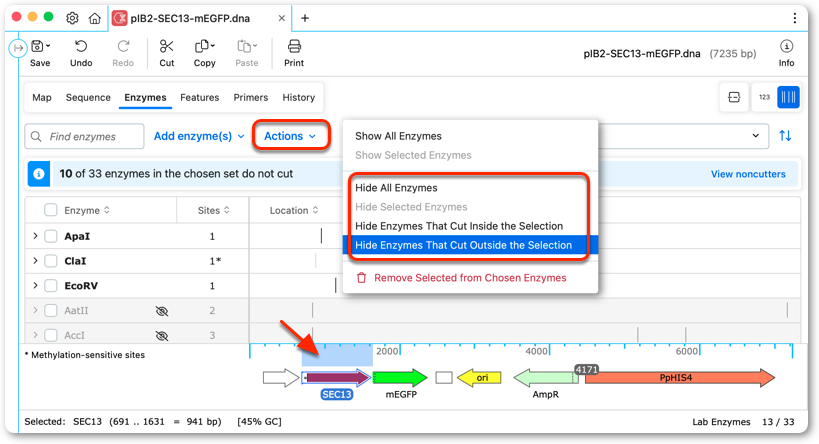Select the AmpR feature arrow
Screen dimensions: 819x444
[546, 378]
